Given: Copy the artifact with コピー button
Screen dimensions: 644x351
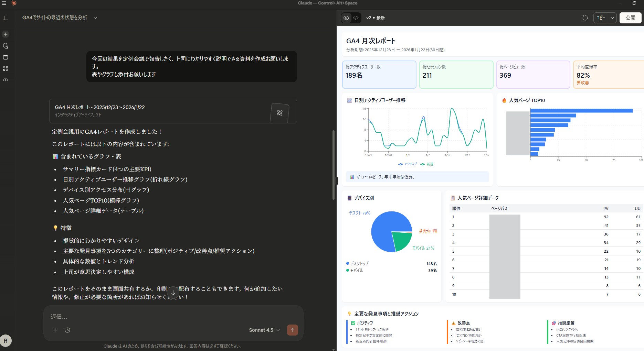Looking at the screenshot, I should [601, 18].
